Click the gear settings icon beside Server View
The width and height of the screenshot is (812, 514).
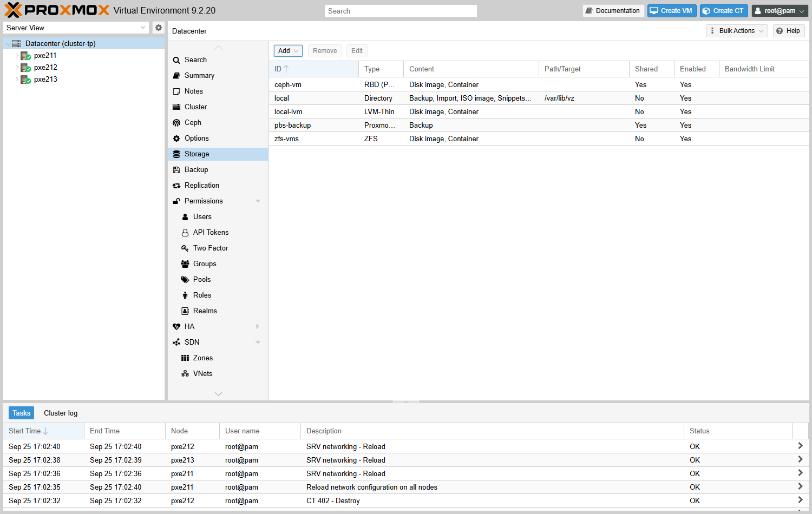coord(158,28)
